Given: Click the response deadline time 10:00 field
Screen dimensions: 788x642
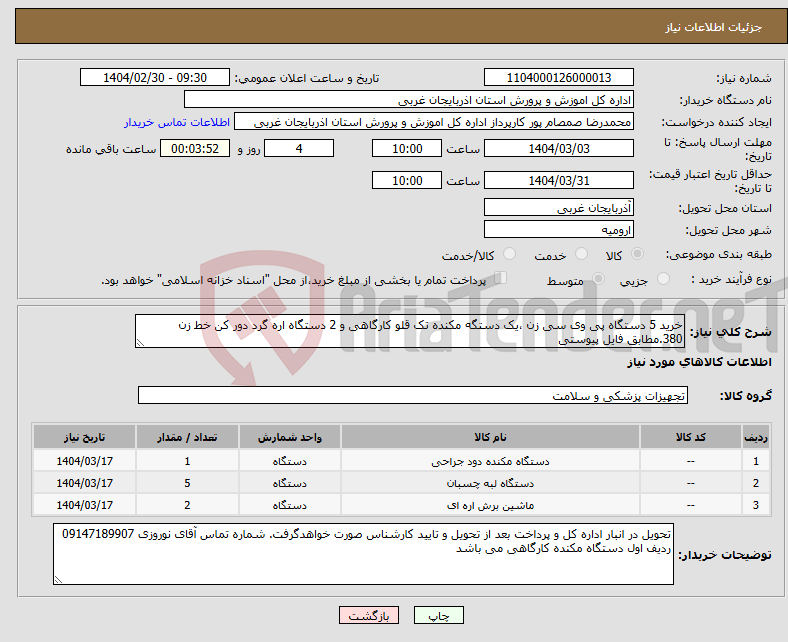Looking at the screenshot, I should [x=407, y=148].
